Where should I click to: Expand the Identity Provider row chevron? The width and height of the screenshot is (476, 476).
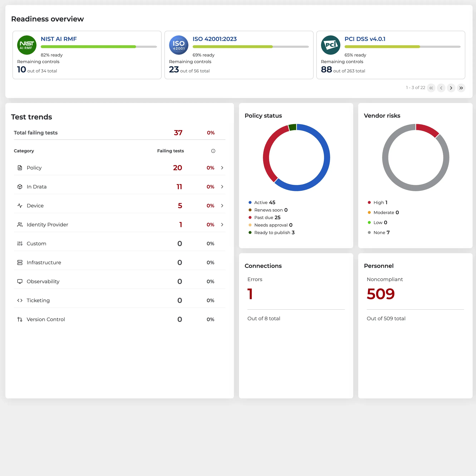click(x=222, y=225)
